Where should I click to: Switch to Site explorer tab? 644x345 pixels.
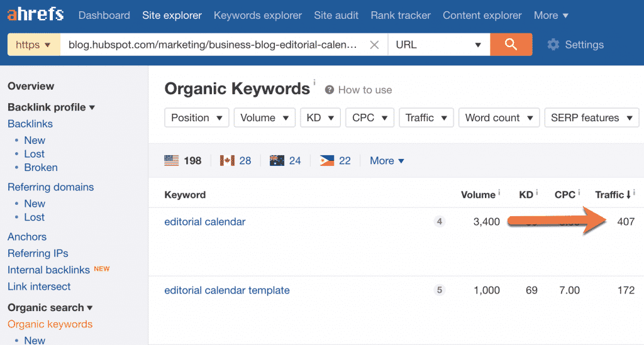[172, 15]
